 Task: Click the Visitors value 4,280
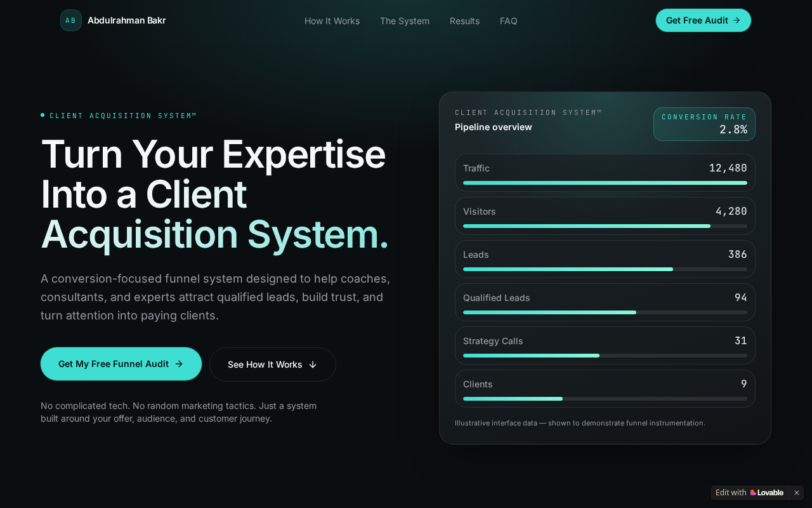tap(731, 211)
